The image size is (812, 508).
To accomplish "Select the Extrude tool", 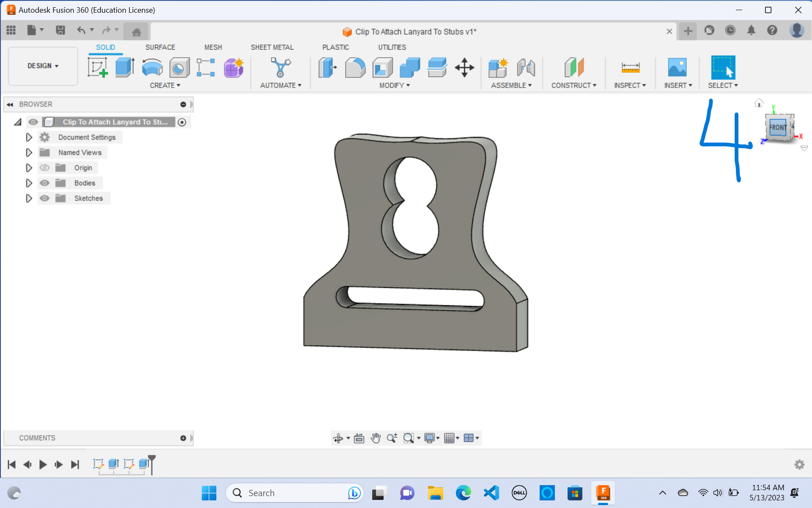I will click(x=124, y=67).
